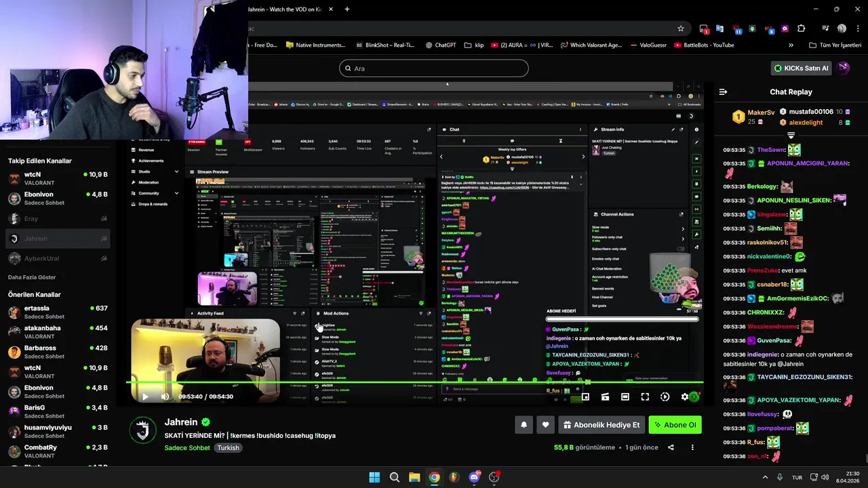Expand top gifters arrow under leaderboard

point(791,136)
